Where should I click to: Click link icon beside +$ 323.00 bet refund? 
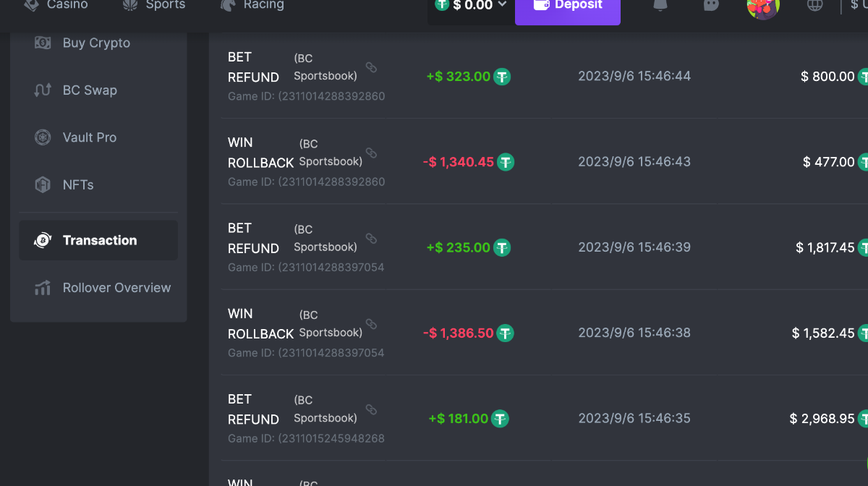(371, 67)
